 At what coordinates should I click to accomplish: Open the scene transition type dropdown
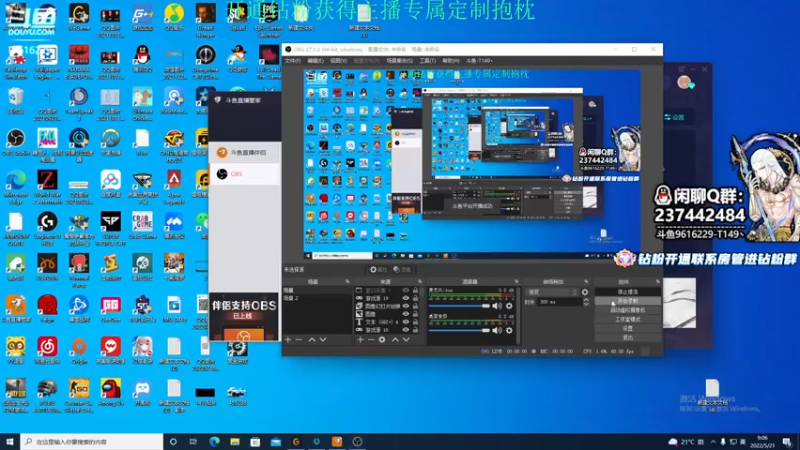(552, 292)
